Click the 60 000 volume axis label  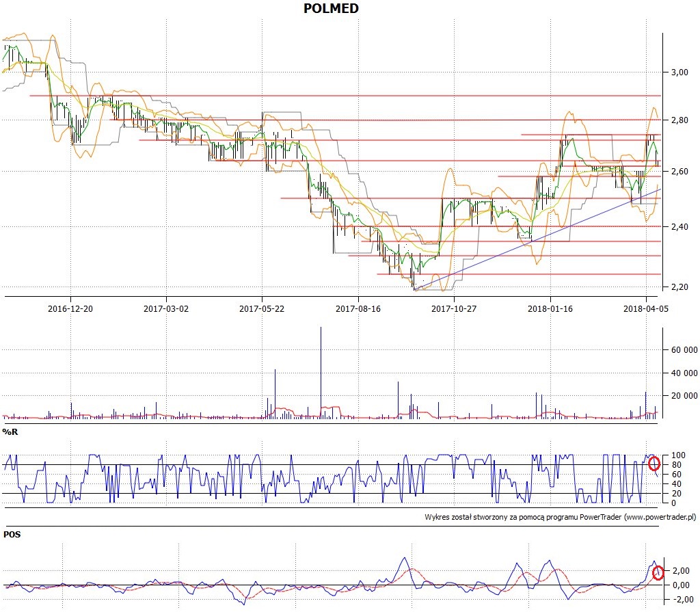click(684, 350)
